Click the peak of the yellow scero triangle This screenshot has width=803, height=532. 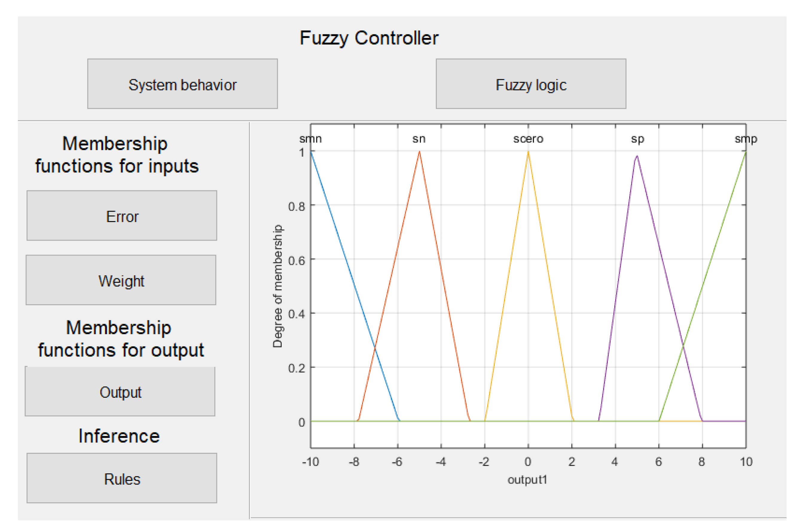coord(528,152)
